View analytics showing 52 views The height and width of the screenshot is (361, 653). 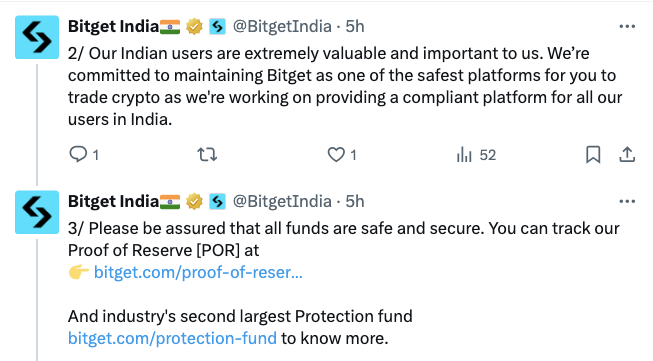[476, 155]
